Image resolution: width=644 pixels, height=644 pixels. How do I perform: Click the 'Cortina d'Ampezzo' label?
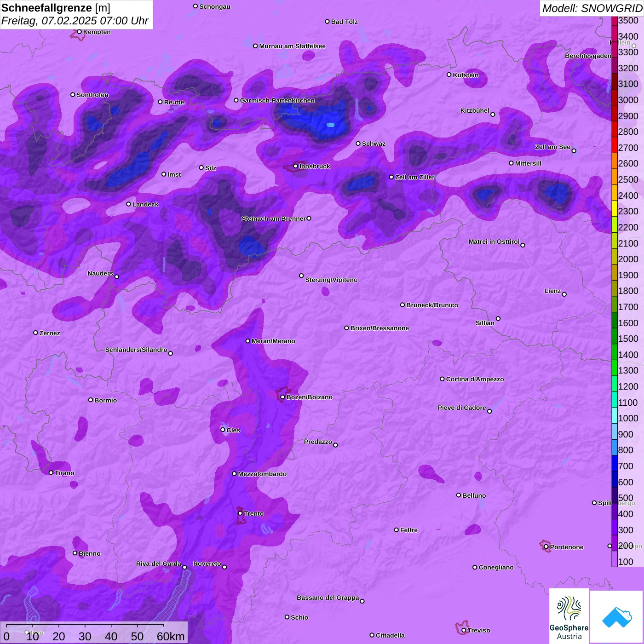click(x=475, y=379)
